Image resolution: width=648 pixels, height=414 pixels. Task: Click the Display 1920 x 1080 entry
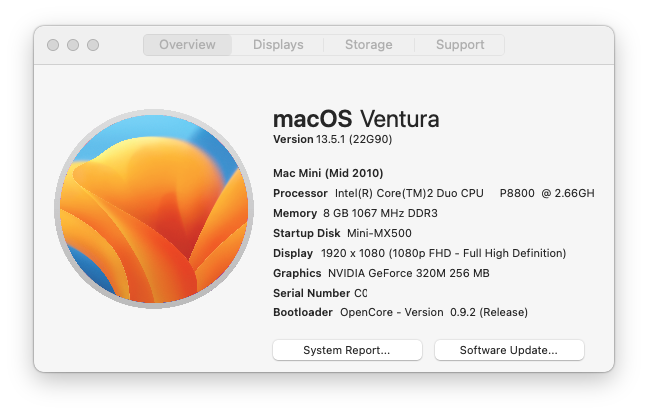419,253
